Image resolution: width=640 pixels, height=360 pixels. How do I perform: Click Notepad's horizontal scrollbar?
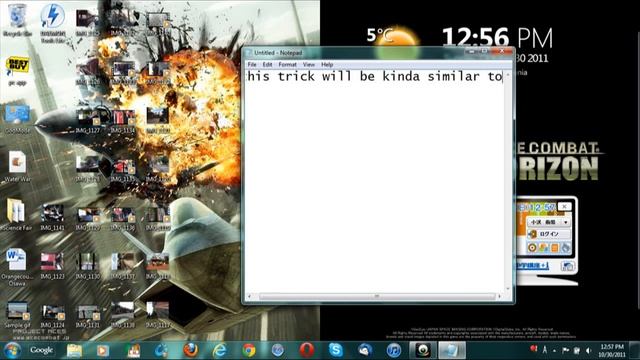[x=376, y=296]
